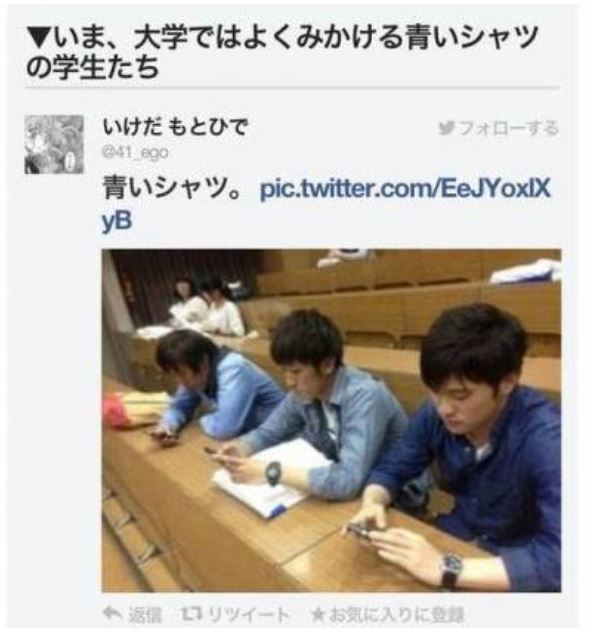Click the heading about 青いシャツの学生たち
This screenshot has width=601, height=643.
(x=282, y=52)
